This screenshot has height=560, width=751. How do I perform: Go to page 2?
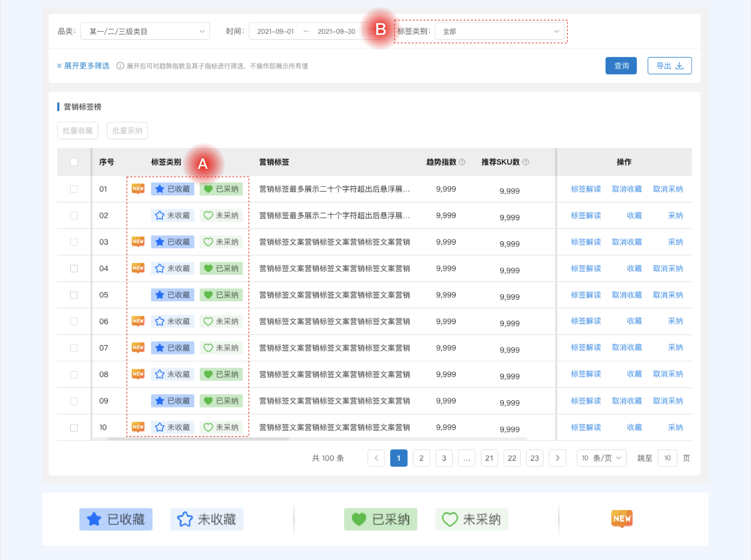tap(422, 458)
